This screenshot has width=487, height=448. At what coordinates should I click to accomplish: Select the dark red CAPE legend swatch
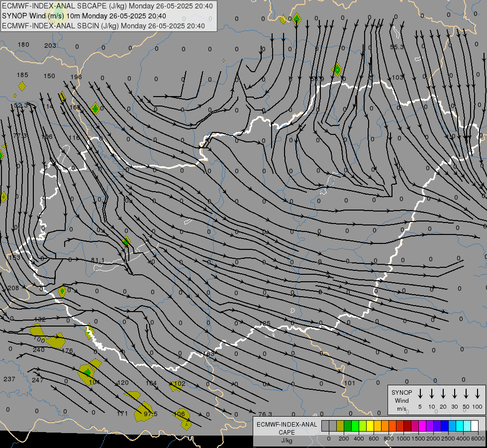tap(407, 426)
